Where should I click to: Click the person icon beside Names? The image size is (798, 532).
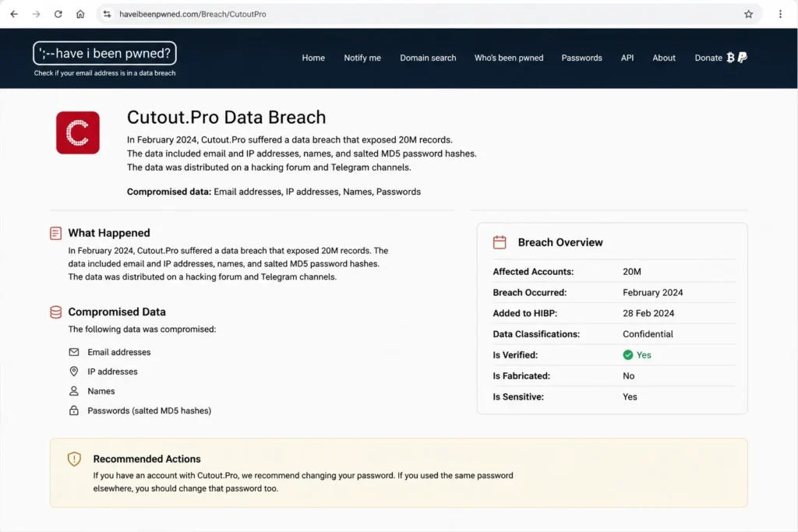pyautogui.click(x=74, y=391)
